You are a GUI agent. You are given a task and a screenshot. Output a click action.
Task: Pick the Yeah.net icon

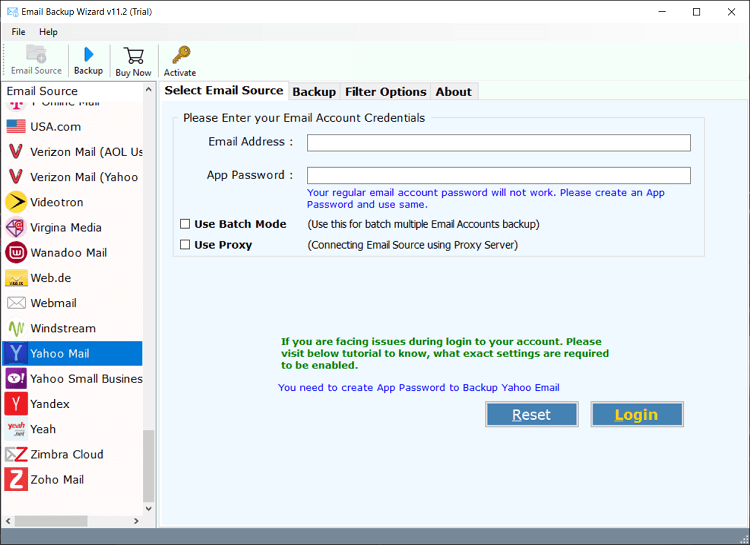[x=16, y=429]
